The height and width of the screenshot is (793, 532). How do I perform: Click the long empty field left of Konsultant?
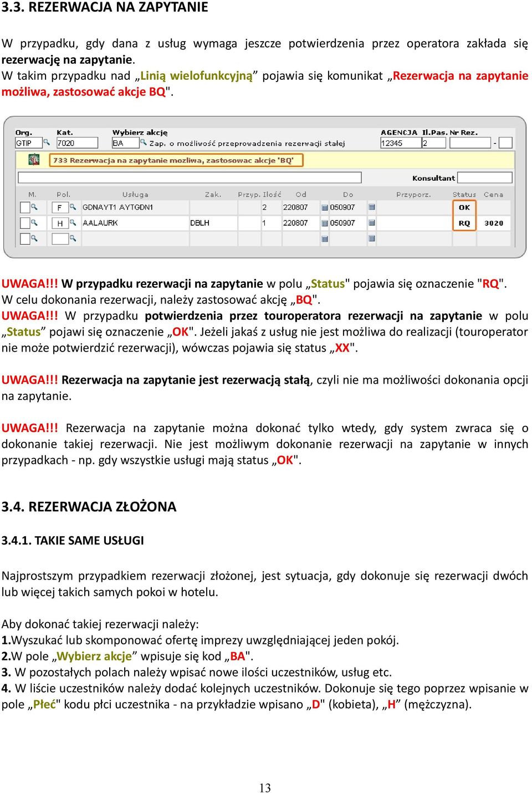pos(190,177)
